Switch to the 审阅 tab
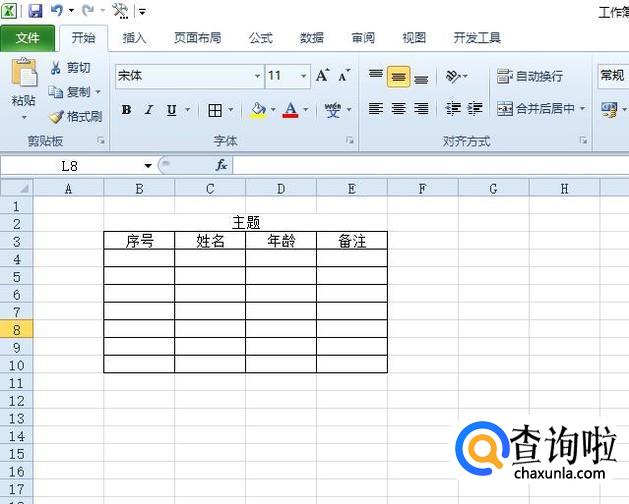 (x=363, y=38)
